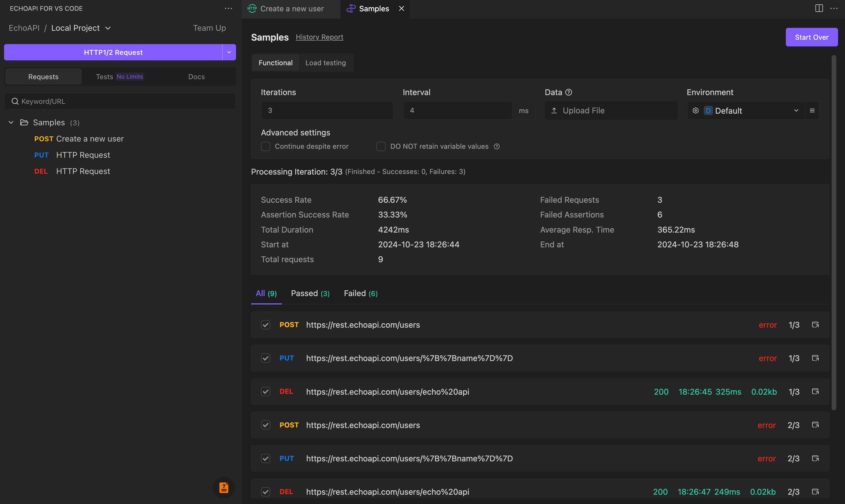Click the environment target icon
Screen dimensions: 845x504
pyautogui.click(x=696, y=110)
